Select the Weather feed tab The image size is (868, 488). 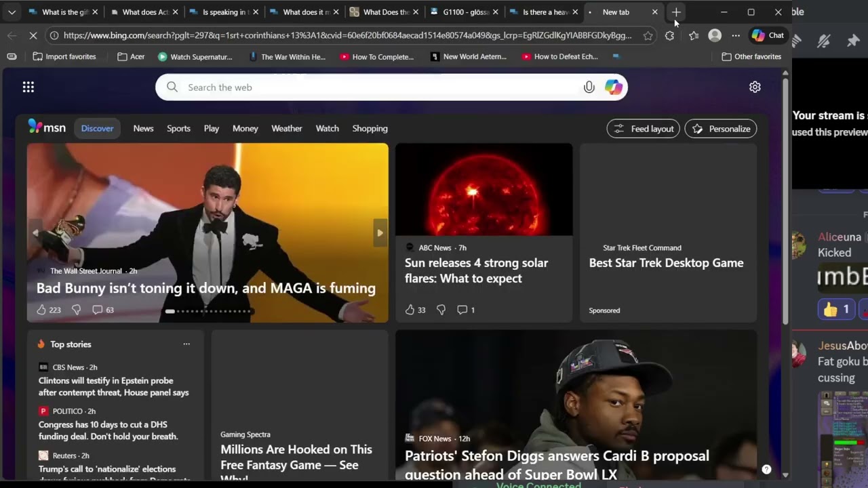[x=287, y=129]
